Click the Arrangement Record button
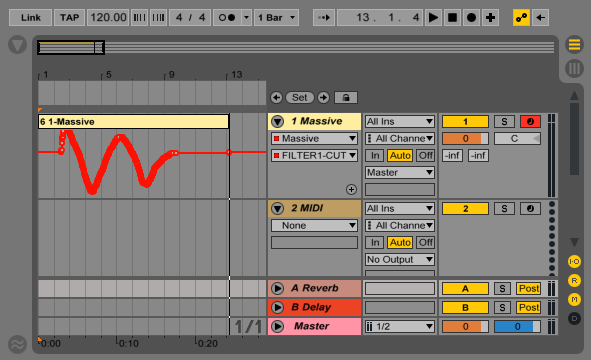Screen dimensions: 591x360 point(471,18)
